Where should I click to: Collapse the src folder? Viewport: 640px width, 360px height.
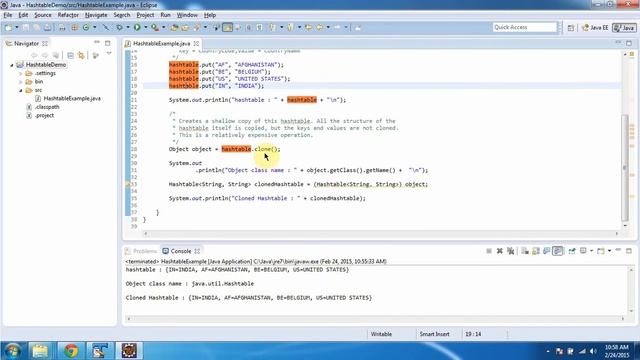coord(20,90)
